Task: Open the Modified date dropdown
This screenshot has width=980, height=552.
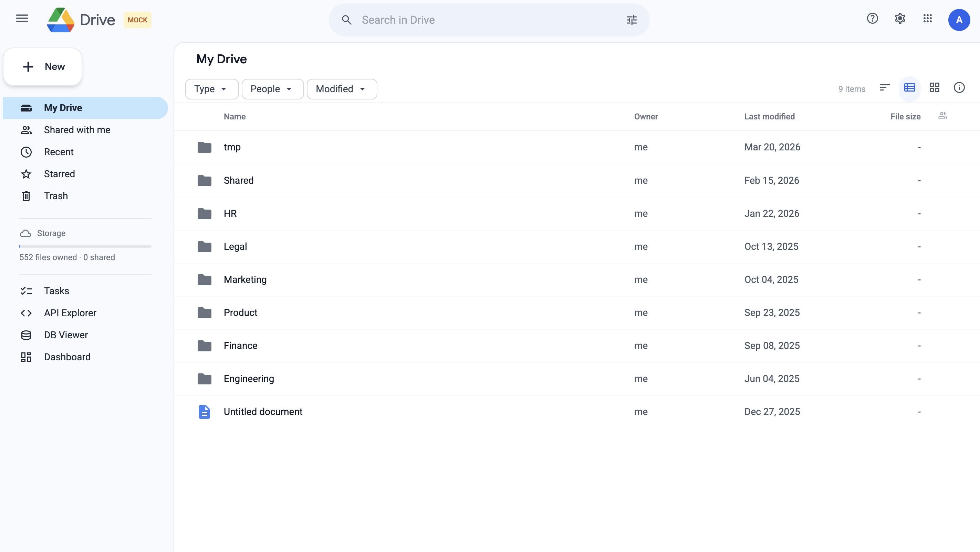Action: coord(341,89)
